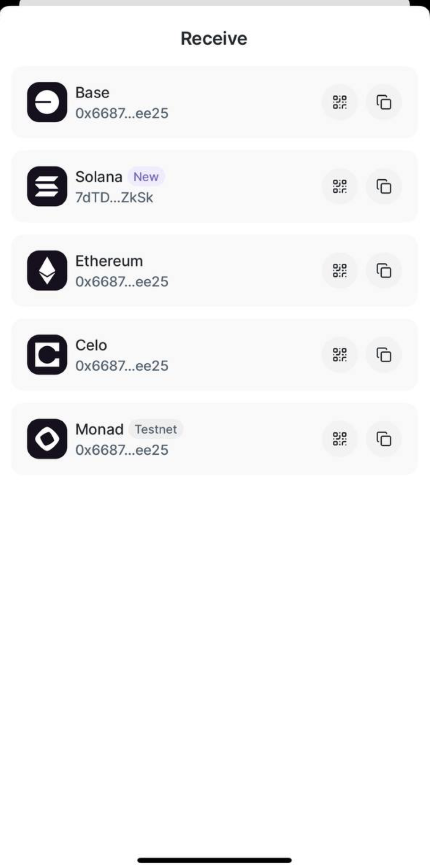Show QR code for Base address
The image size is (430, 868).
click(339, 102)
